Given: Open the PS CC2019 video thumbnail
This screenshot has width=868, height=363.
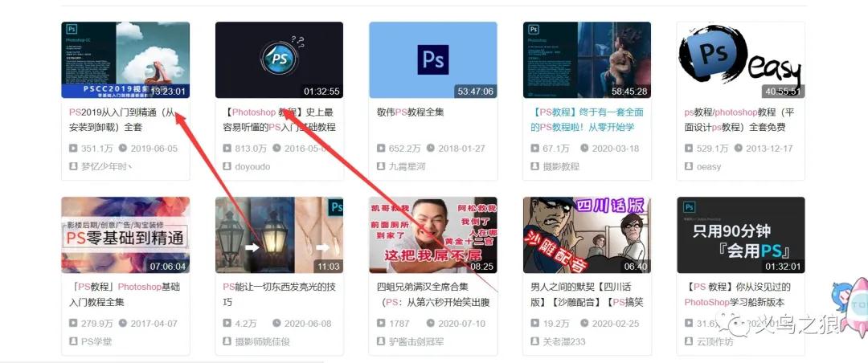Looking at the screenshot, I should point(125,59).
